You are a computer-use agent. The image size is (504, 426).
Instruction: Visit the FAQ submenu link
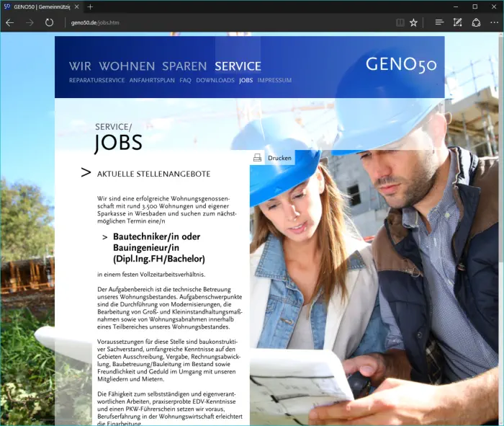pos(185,80)
